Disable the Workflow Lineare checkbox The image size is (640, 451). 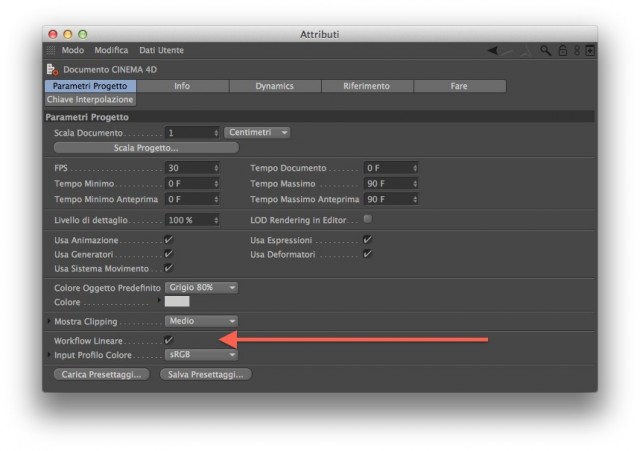coord(168,341)
